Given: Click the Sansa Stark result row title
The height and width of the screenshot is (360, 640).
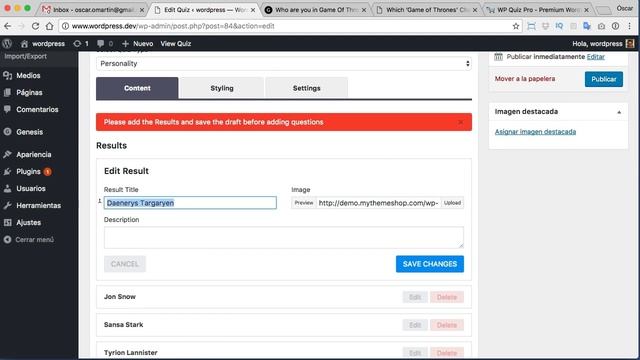Looking at the screenshot, I should pyautogui.click(x=123, y=325).
